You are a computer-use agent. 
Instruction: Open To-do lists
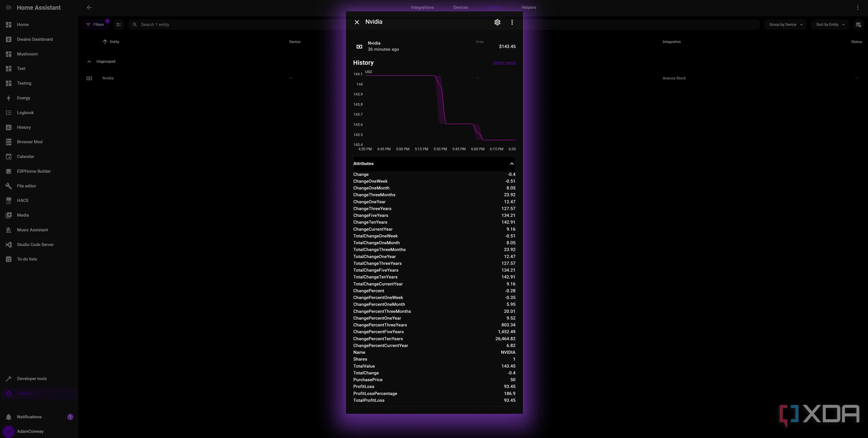click(39, 259)
